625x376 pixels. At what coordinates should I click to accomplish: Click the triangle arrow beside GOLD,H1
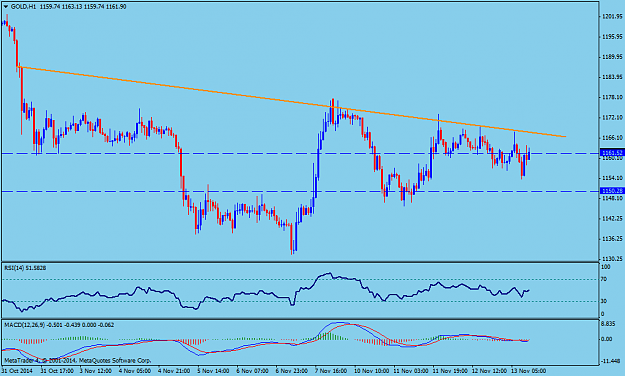point(6,6)
